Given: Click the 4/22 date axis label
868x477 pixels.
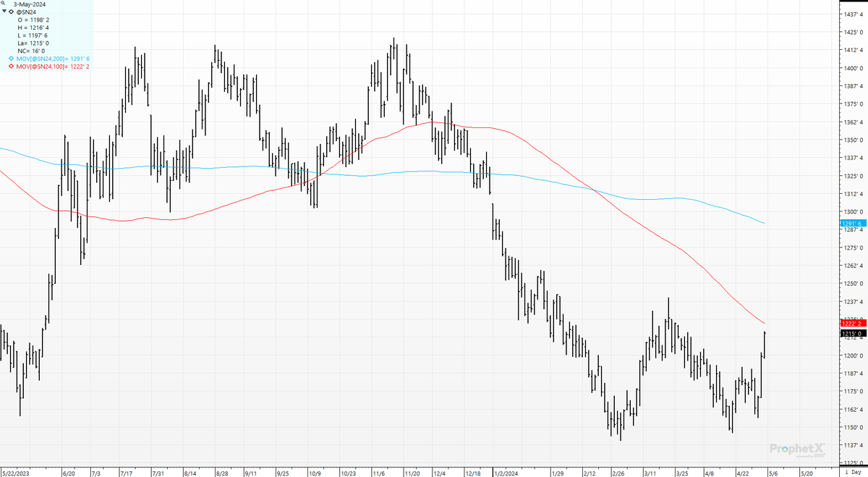Looking at the screenshot, I should click(x=742, y=473).
